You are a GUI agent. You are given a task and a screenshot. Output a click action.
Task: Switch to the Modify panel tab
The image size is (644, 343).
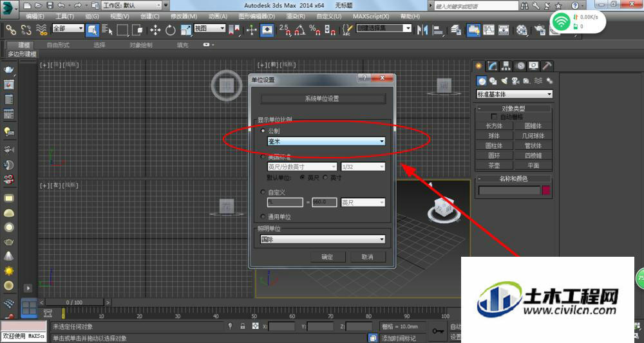pos(492,66)
